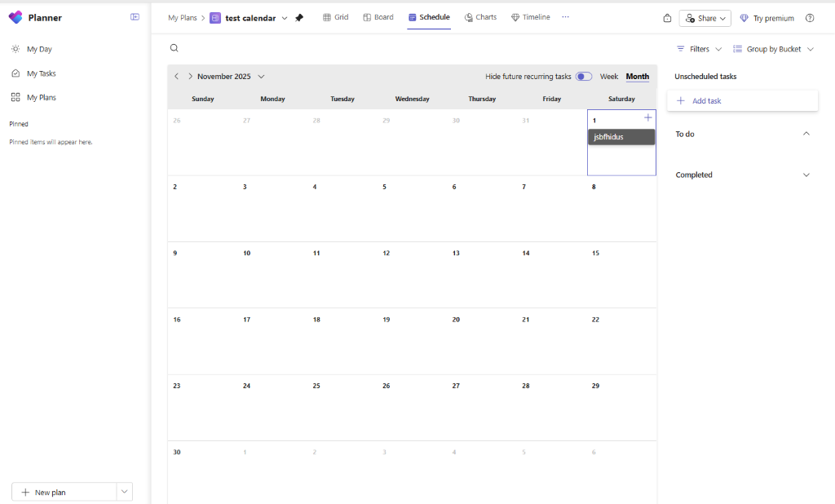Image resolution: width=835 pixels, height=504 pixels.
Task: Add a task on Saturday November 1 plus icon
Action: point(647,117)
